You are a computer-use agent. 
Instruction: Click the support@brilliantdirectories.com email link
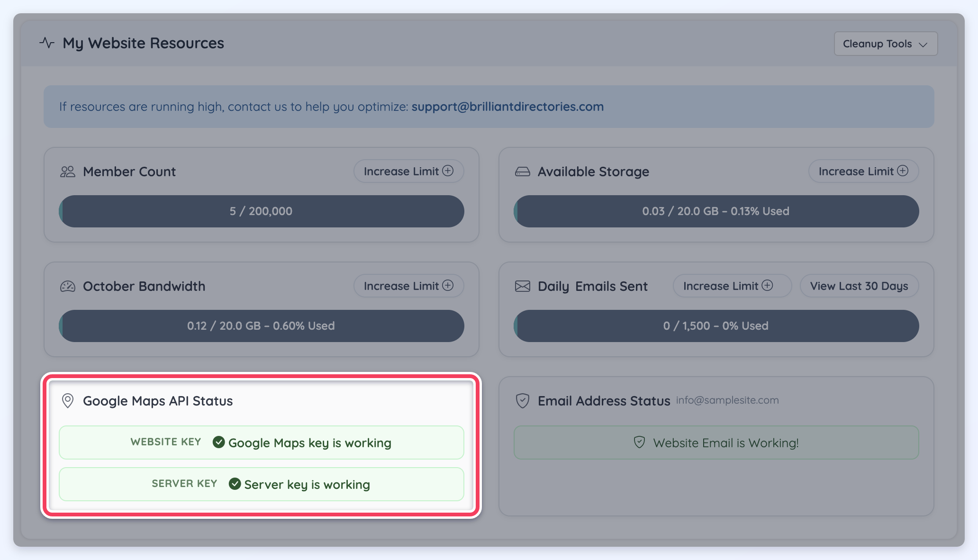click(x=507, y=107)
